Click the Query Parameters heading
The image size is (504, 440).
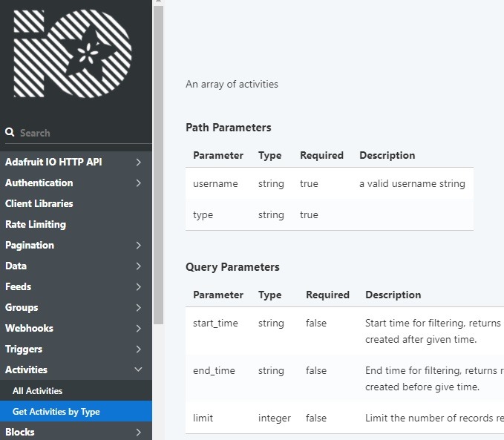click(x=233, y=267)
